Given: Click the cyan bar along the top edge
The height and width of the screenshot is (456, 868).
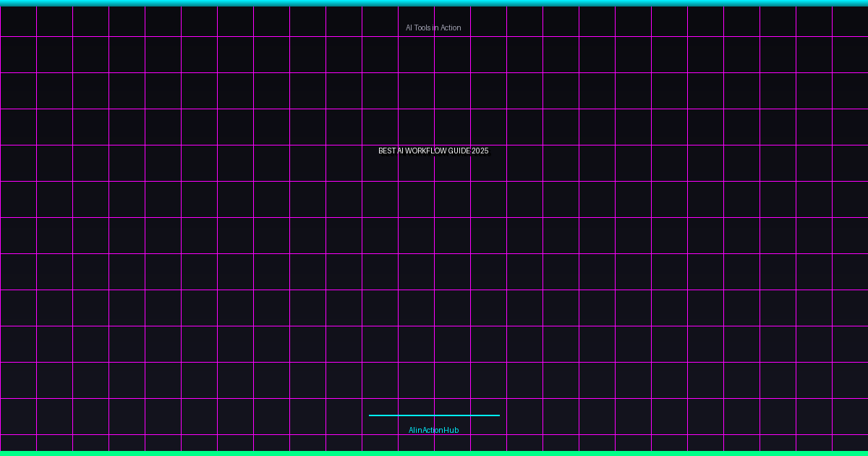Looking at the screenshot, I should pyautogui.click(x=434, y=3).
